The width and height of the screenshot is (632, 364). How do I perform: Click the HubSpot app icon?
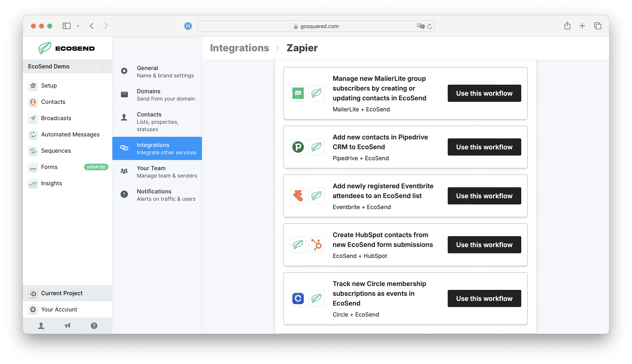pyautogui.click(x=316, y=245)
